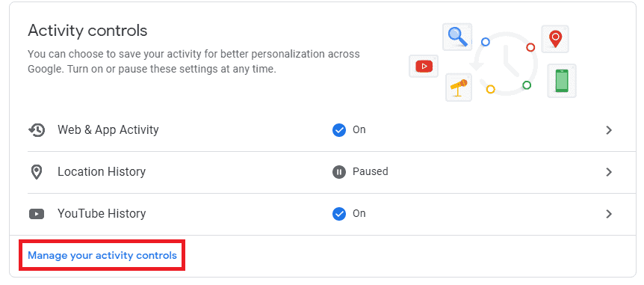Expand Location History chevron arrow
Viewport: 644px width, 285px height.
tap(609, 172)
